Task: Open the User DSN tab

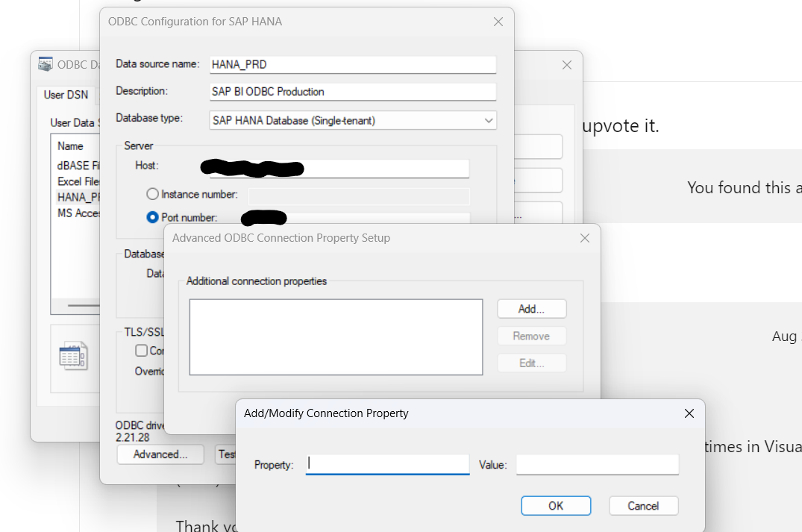Action: 66,95
